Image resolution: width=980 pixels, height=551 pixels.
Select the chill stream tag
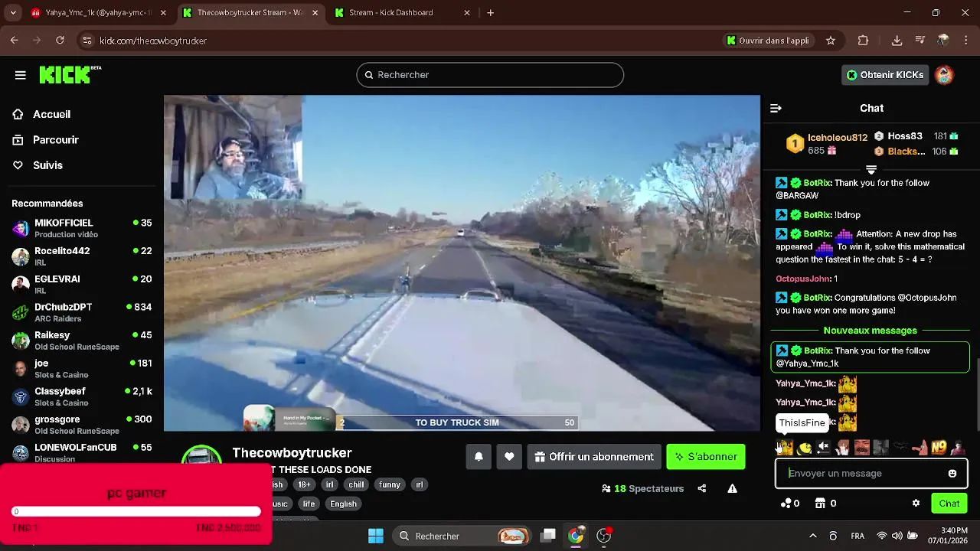pyautogui.click(x=356, y=484)
